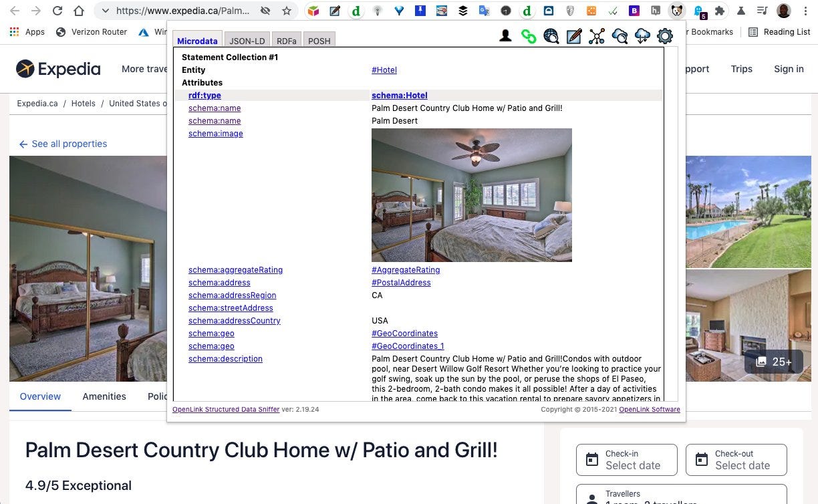This screenshot has height=504, width=818.
Task: Open the POSH tab
Action: [x=319, y=41]
